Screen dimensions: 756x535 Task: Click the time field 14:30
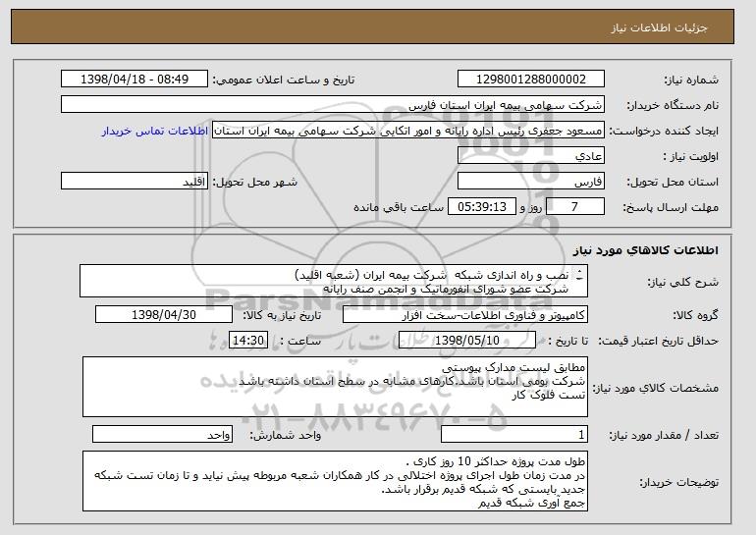pyautogui.click(x=248, y=341)
